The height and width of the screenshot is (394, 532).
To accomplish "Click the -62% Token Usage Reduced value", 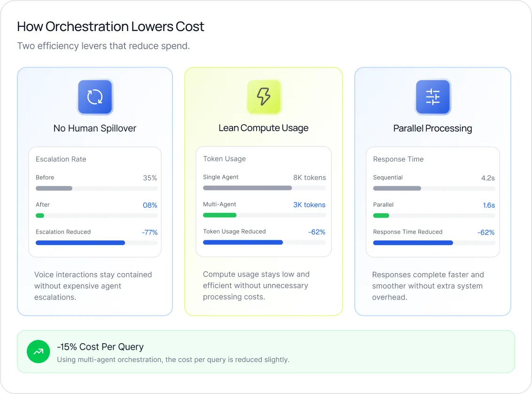I will [x=317, y=232].
